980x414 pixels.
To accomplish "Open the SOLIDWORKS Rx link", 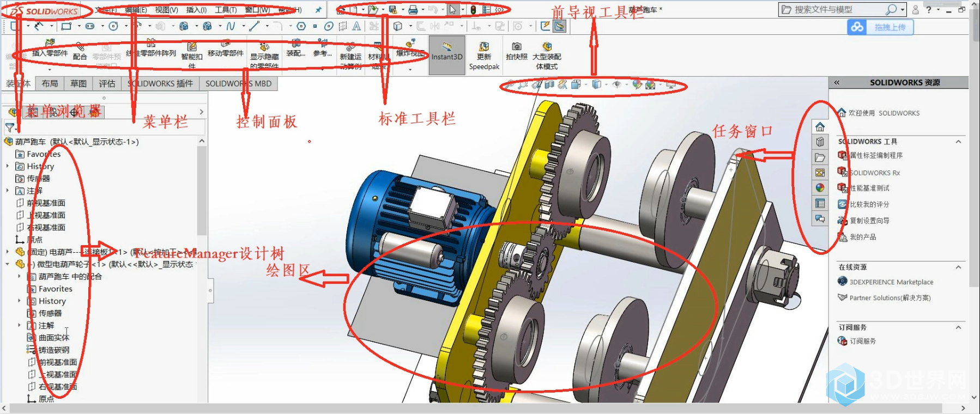I will click(x=875, y=173).
